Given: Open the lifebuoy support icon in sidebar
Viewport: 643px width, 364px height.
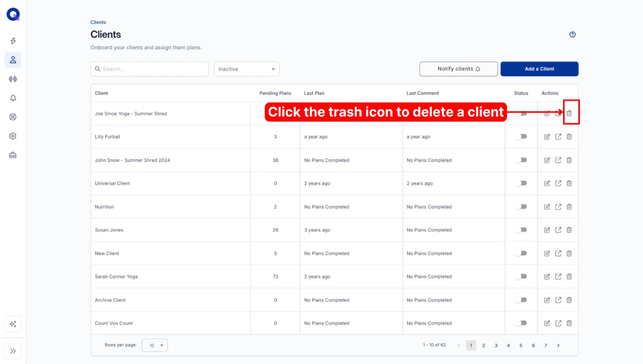Looking at the screenshot, I should (x=13, y=117).
